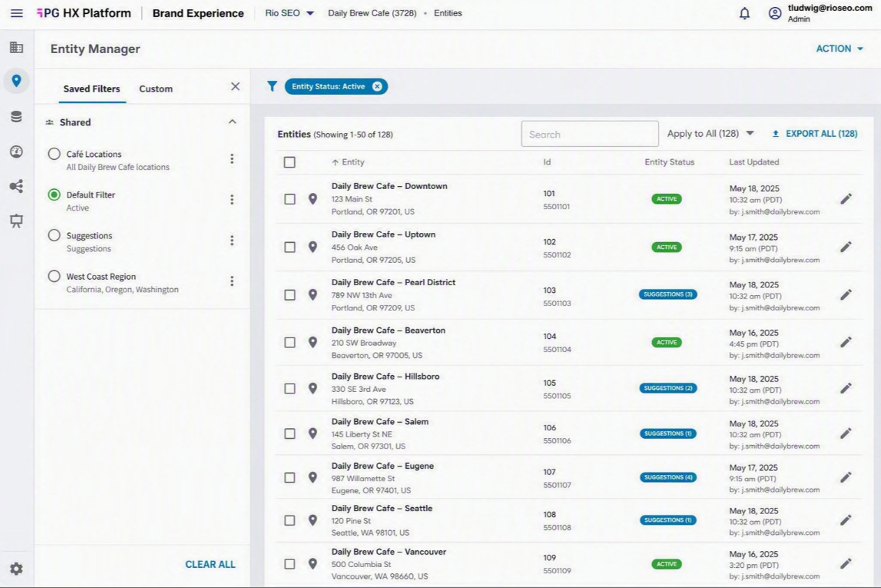The width and height of the screenshot is (881, 588).
Task: Check the Daily Brew Cafe – Beaverton row
Action: pyautogui.click(x=289, y=342)
